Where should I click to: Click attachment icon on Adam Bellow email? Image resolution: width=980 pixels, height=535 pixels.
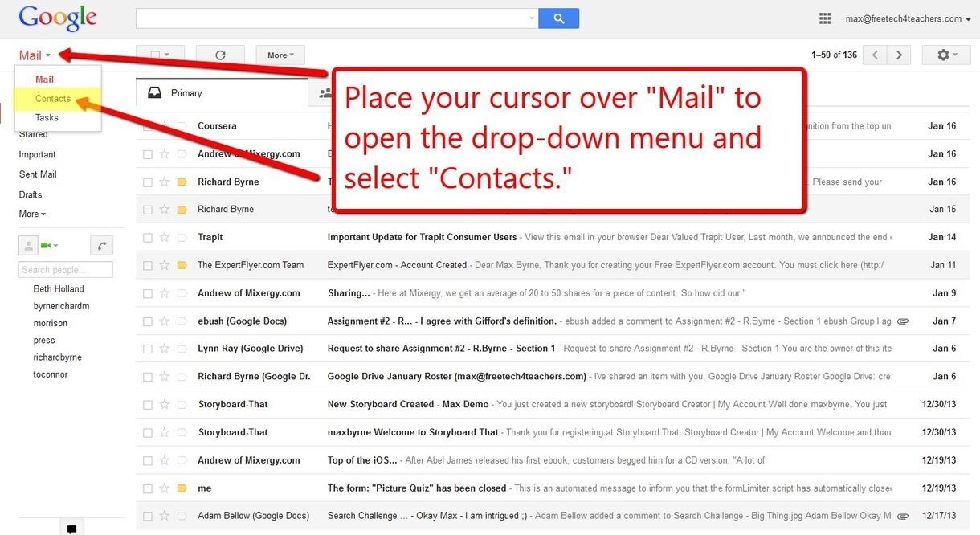point(903,516)
